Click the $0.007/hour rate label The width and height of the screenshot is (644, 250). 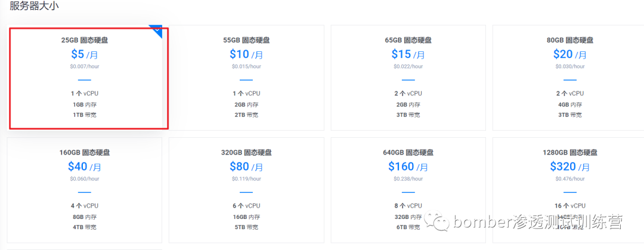pyautogui.click(x=85, y=66)
